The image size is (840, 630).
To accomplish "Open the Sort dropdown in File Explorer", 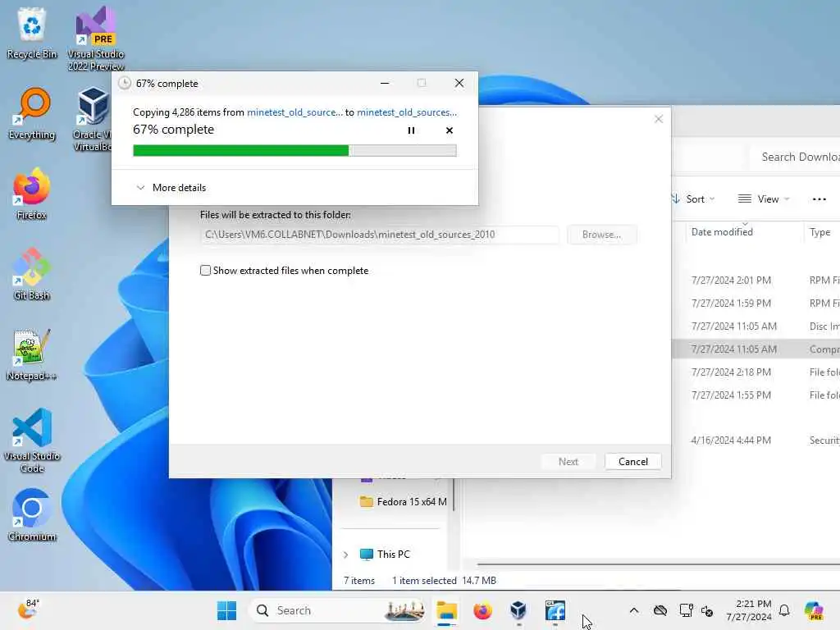I will pyautogui.click(x=692, y=199).
